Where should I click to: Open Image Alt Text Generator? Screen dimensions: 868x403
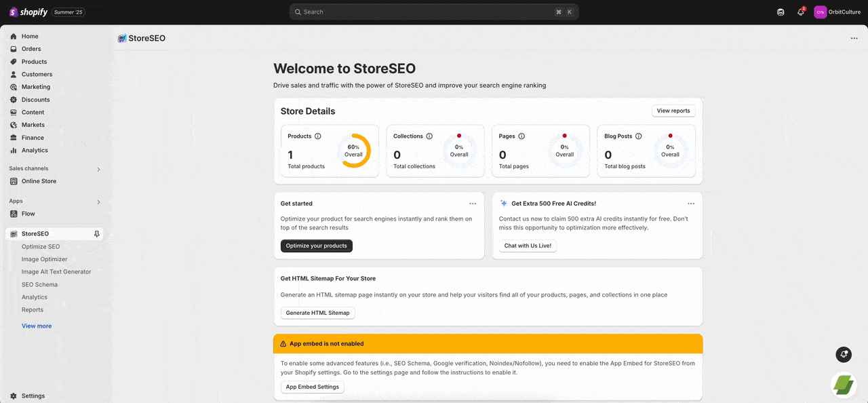pos(56,272)
